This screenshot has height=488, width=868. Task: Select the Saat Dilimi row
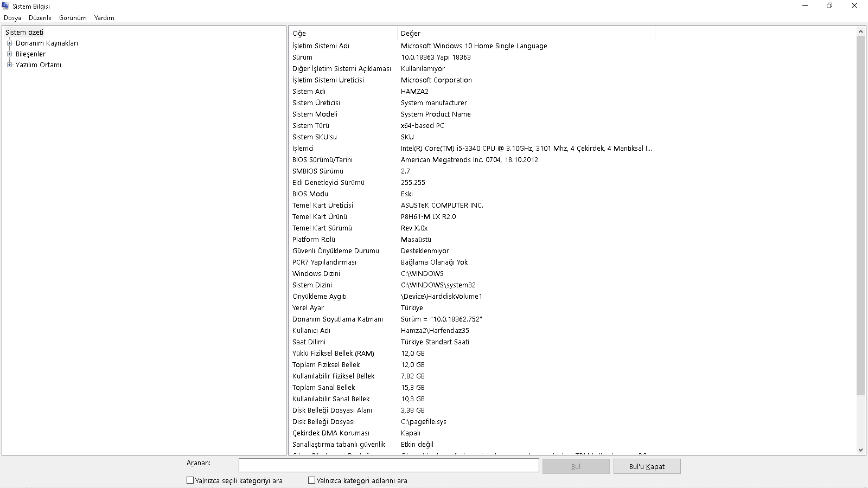point(472,342)
